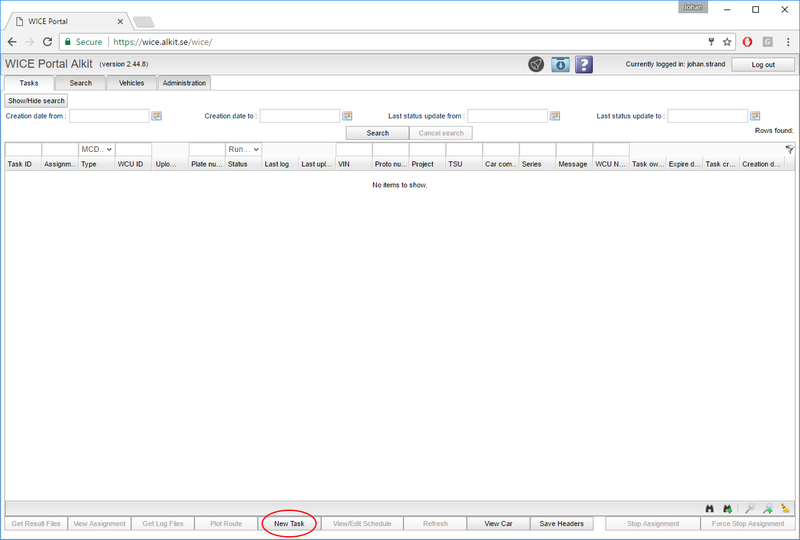
Task: Click the plain binoculars icon
Action: coord(710,509)
